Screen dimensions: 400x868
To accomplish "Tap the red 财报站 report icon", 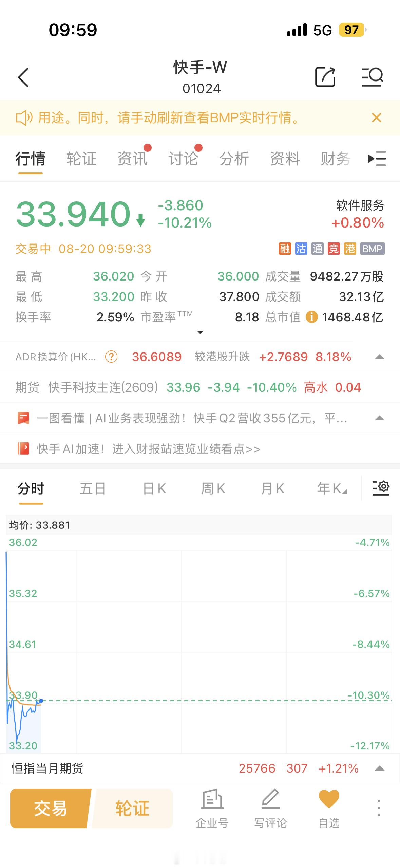I will click(23, 449).
